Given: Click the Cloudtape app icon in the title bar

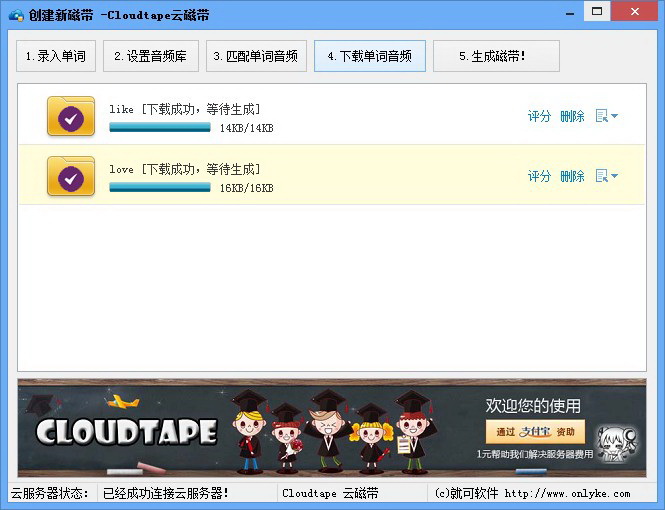Looking at the screenshot, I should point(15,13).
